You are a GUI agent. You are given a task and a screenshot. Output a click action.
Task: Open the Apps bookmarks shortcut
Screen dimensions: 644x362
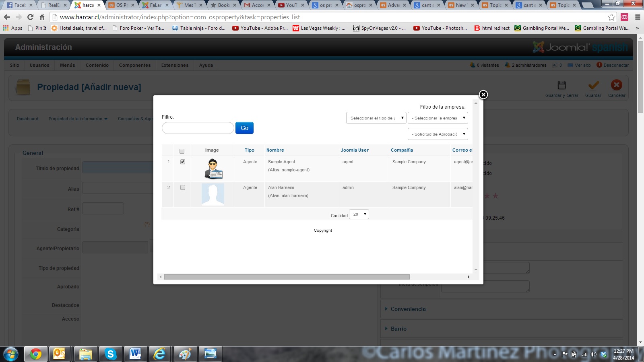tap(12, 28)
